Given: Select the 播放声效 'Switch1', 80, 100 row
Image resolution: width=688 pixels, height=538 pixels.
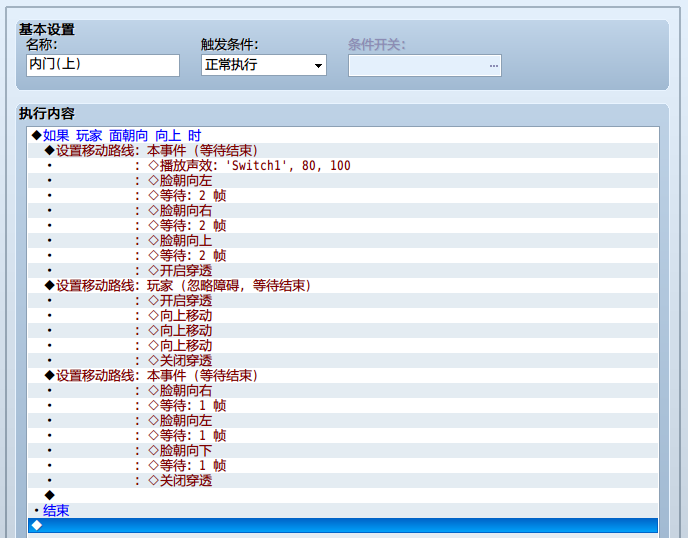Looking at the screenshot, I should pos(343,165).
